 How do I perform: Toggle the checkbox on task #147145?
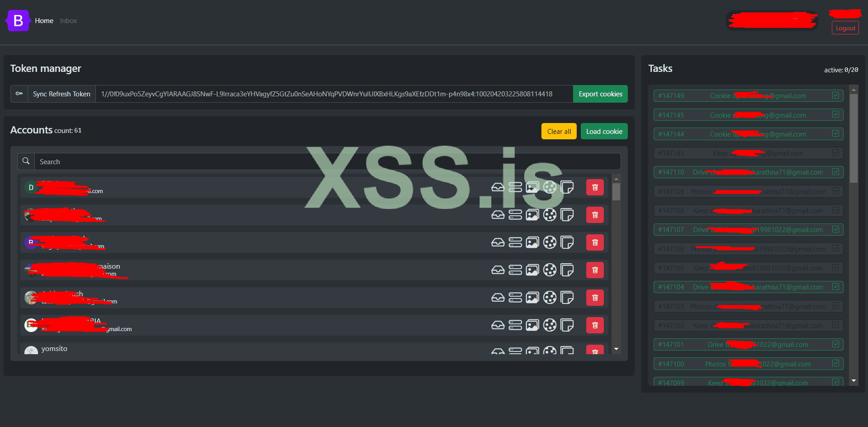[x=835, y=114]
